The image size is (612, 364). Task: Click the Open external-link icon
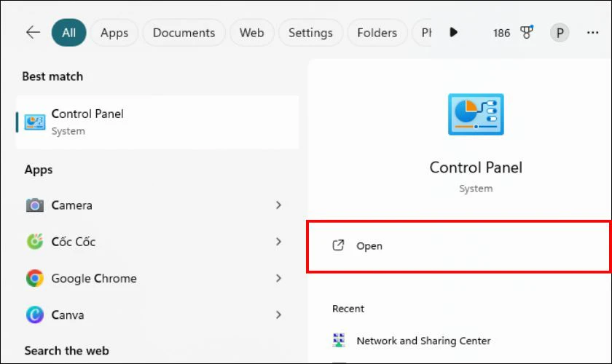point(338,245)
